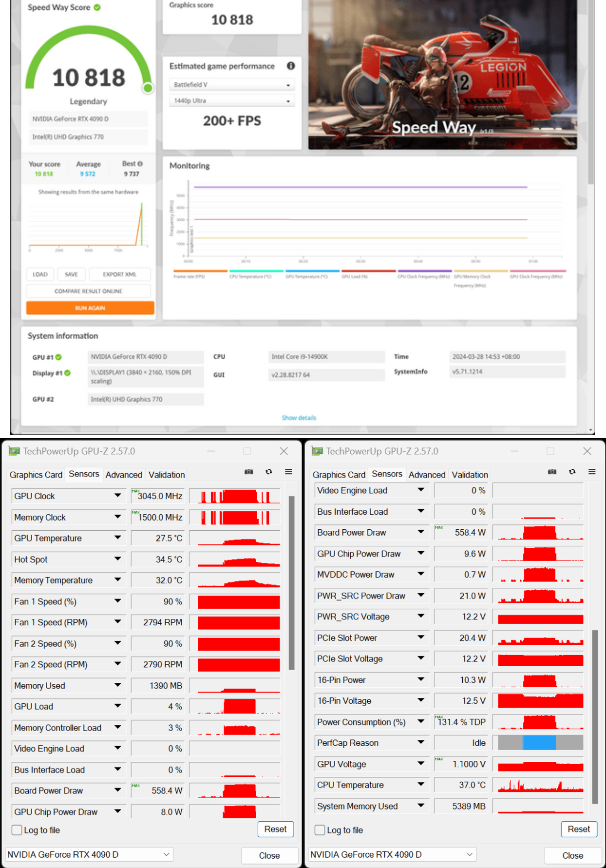
Task: Switch to Advanced tab in left GPU-Z
Action: 124,475
